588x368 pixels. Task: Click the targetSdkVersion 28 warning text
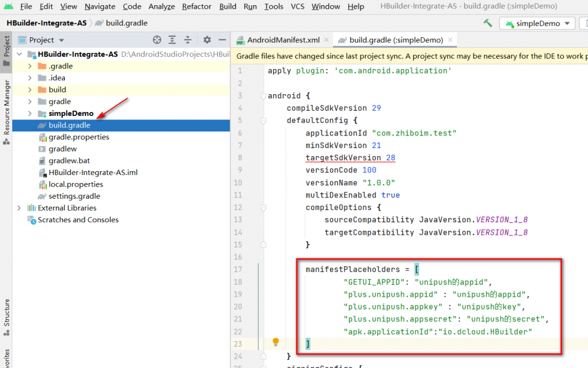point(350,158)
